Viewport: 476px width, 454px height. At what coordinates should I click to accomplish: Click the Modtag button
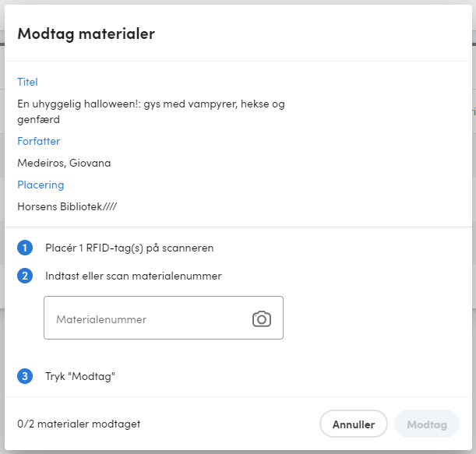(x=426, y=424)
